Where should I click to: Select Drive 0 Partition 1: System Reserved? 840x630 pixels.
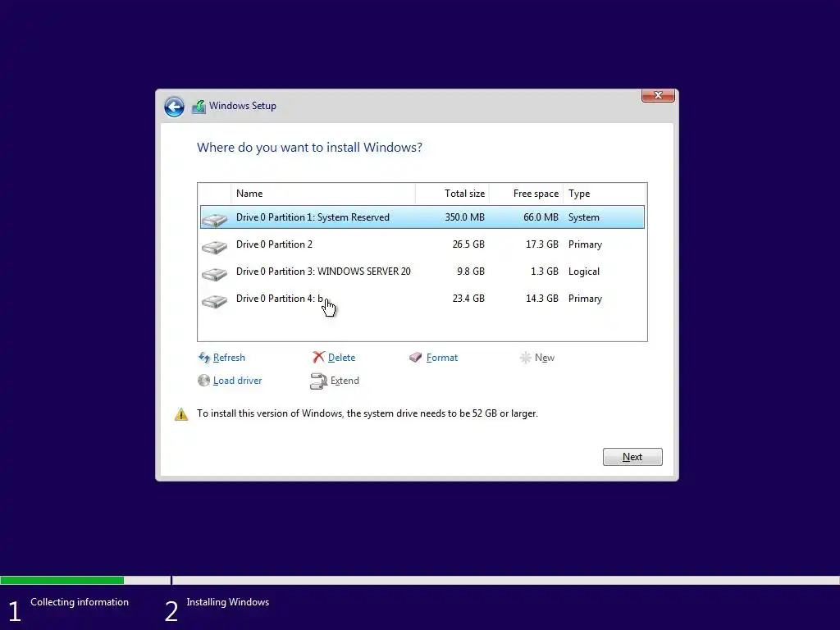click(422, 217)
